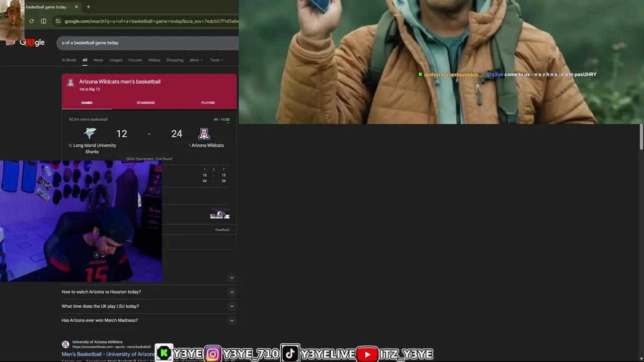Screen dimensions: 644x362
Task: Click the Instagram logo icon in overlay
Action: [213, 354]
